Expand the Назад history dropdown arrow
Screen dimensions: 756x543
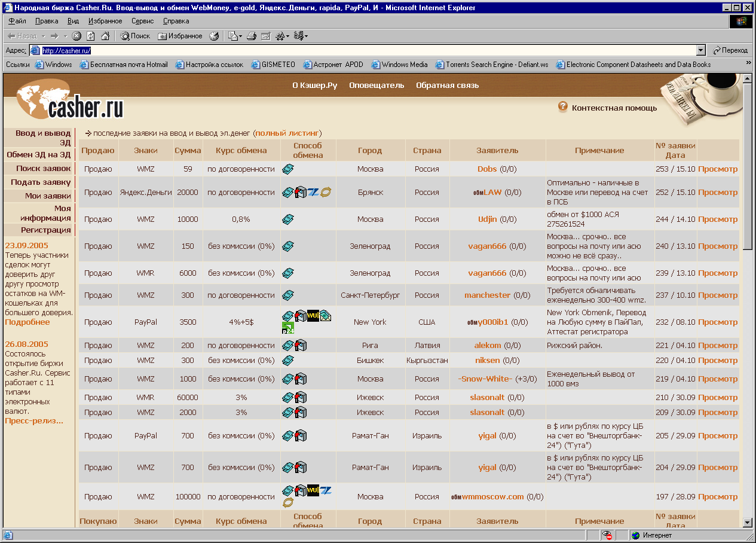(44, 36)
